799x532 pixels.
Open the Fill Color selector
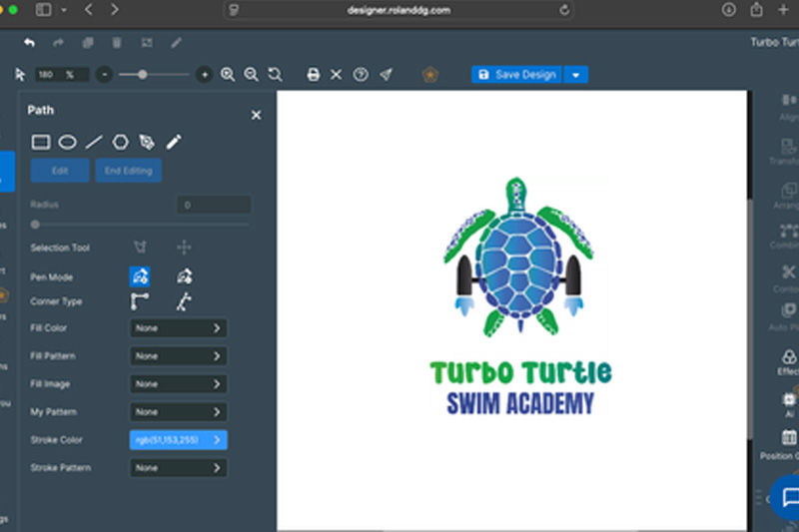click(x=179, y=328)
